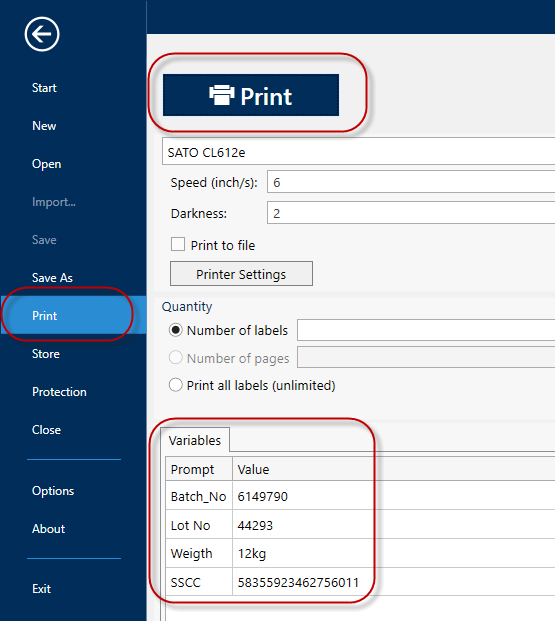The image size is (555, 621).
Task: Click the back arrow circle icon
Action: pyautogui.click(x=42, y=34)
